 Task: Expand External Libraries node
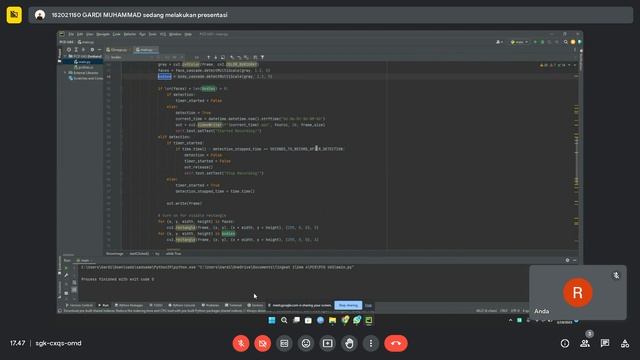click(65, 73)
